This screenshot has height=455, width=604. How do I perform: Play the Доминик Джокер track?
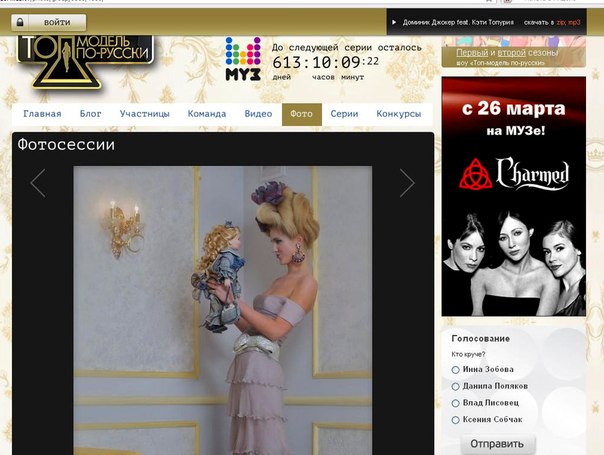394,22
